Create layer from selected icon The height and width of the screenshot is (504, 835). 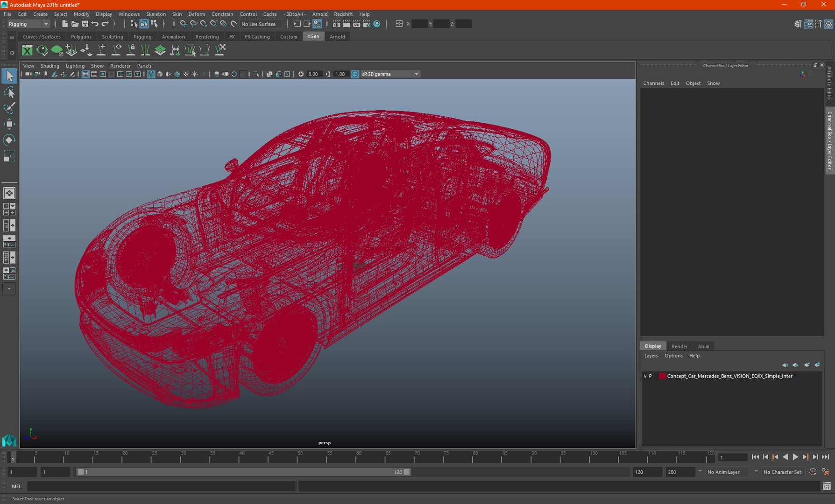817,365
